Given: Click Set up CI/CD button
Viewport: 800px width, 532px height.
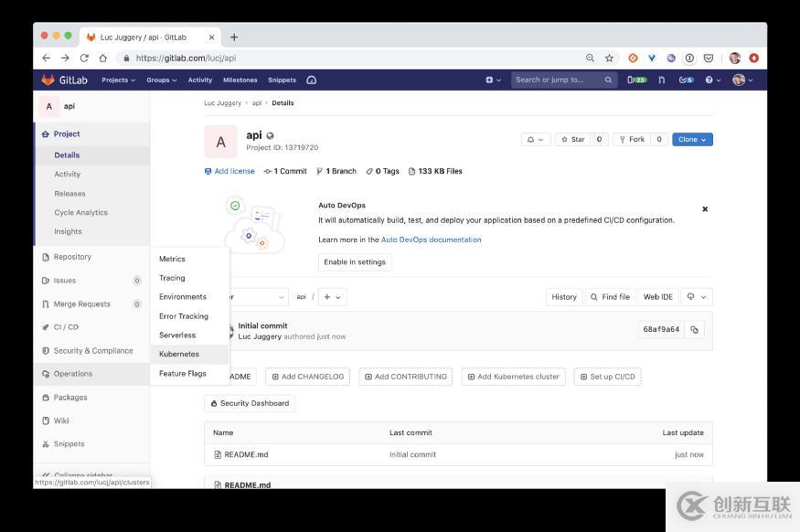Looking at the screenshot, I should (607, 377).
